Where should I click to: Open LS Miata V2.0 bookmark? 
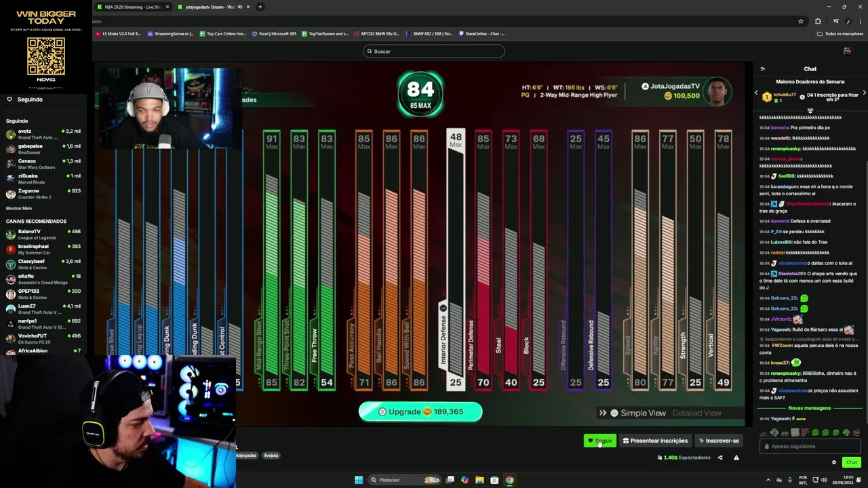point(118,33)
